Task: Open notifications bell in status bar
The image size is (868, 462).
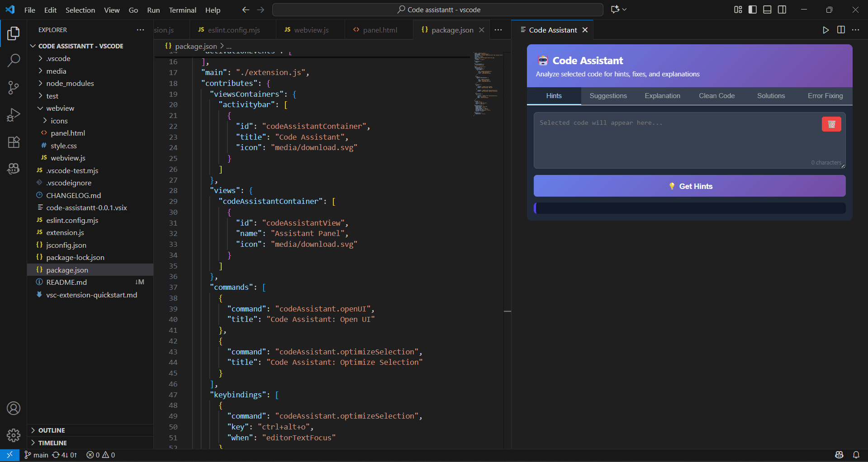Action: coord(856,455)
